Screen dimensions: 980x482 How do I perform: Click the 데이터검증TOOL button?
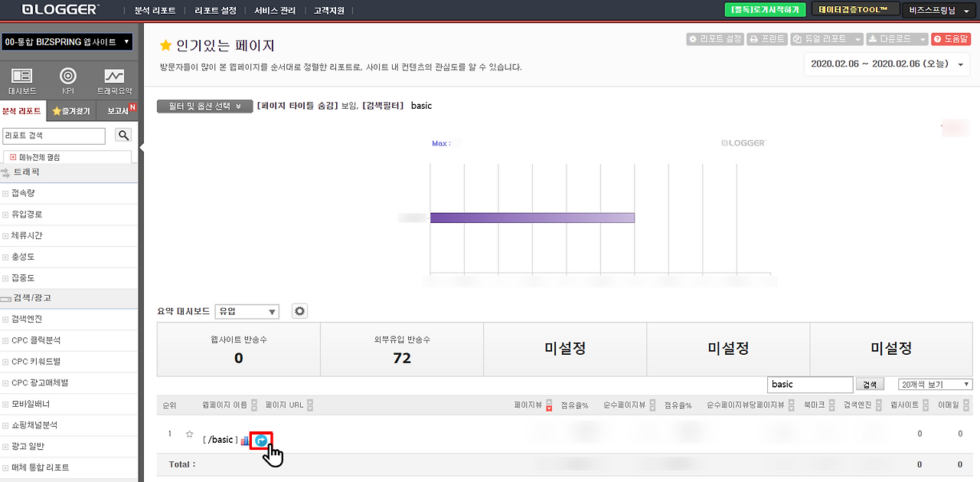pos(856,10)
